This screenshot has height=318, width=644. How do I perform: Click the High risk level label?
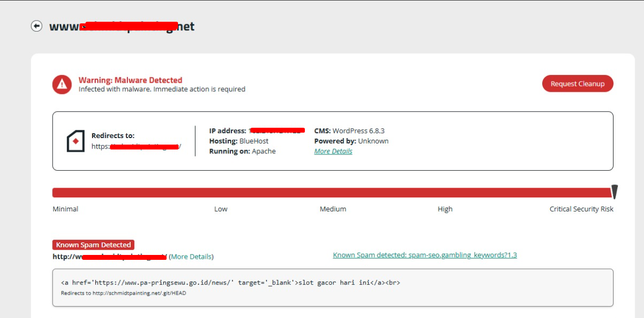[x=445, y=209]
